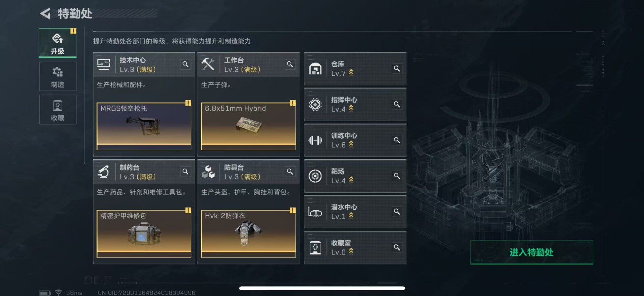Select the Hvk-2防弹衣 item card

[x=248, y=234]
